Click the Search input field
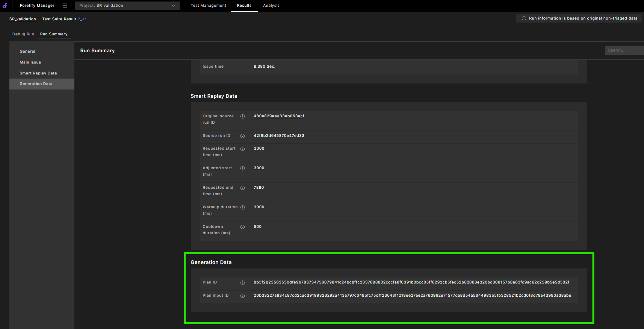 tap(623, 50)
